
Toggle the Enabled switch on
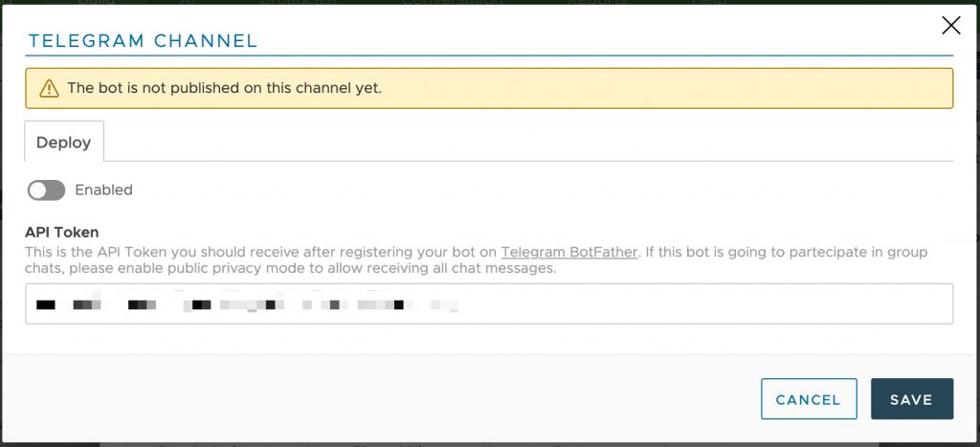46,190
